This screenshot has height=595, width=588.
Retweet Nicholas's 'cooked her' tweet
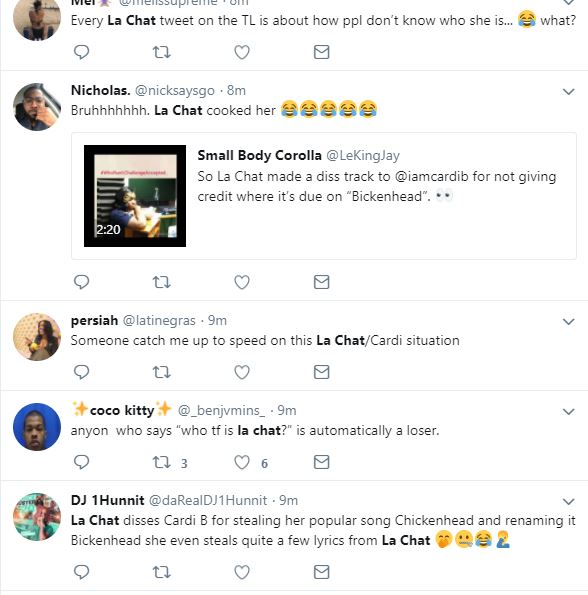[162, 282]
